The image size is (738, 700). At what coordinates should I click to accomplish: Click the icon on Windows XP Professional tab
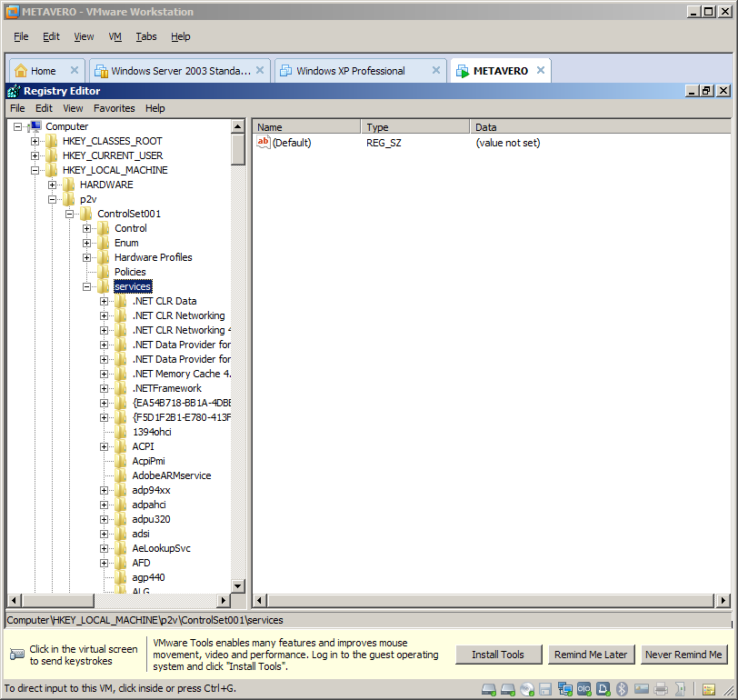tap(285, 71)
